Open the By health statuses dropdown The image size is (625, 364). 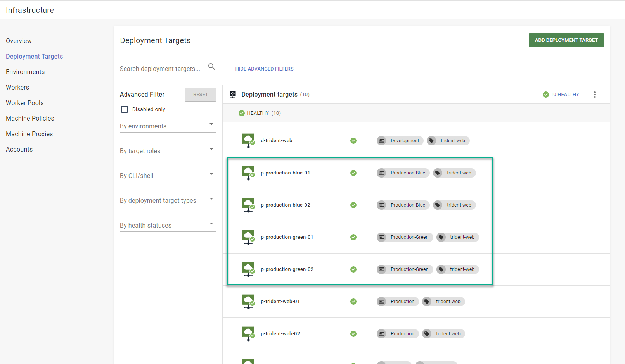tap(211, 224)
